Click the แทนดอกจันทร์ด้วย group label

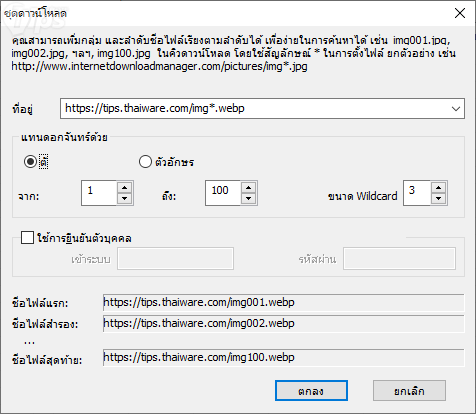(x=64, y=137)
